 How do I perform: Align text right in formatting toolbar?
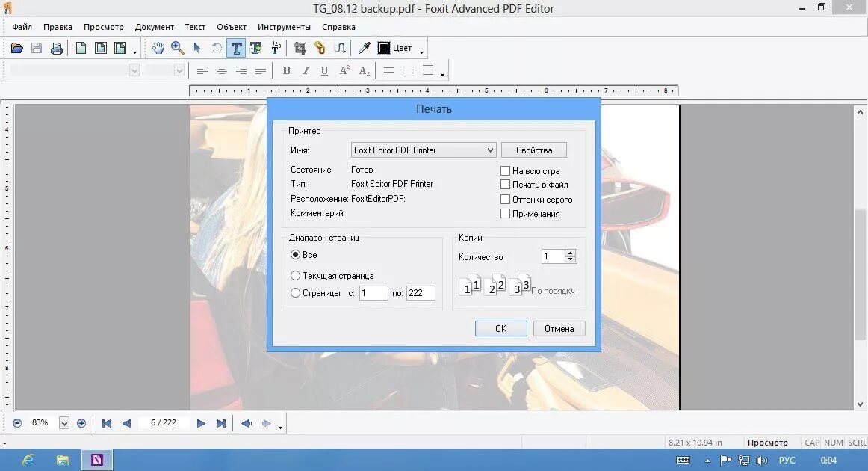241,70
